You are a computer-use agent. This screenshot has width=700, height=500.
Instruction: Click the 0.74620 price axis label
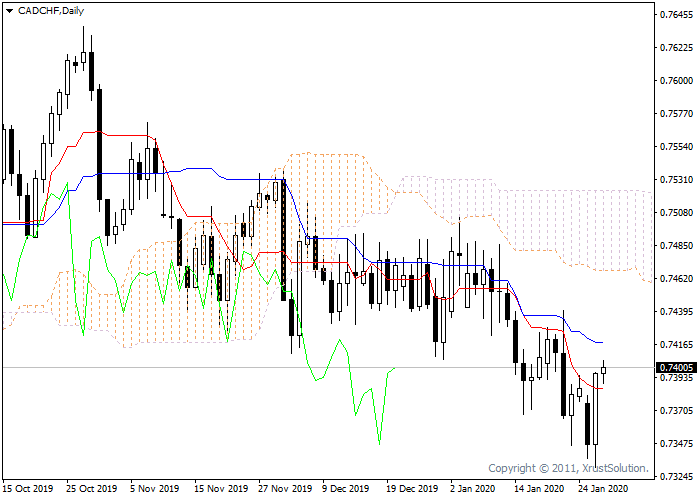coord(676,279)
